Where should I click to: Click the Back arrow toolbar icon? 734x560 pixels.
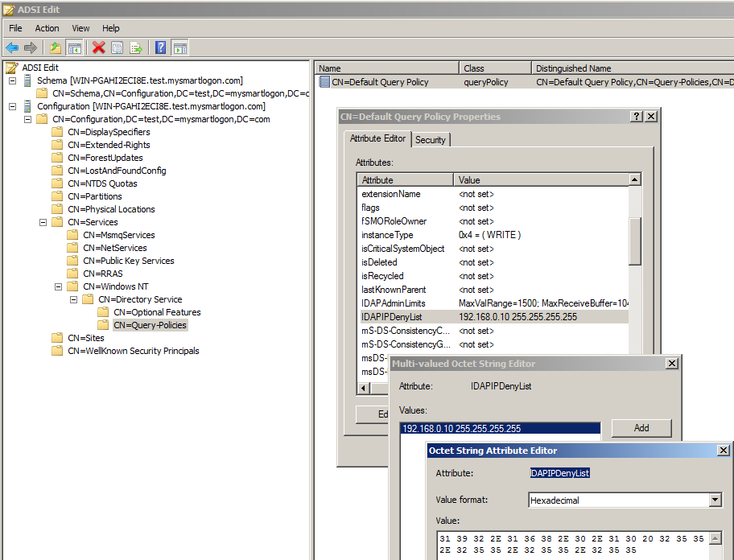(12, 47)
